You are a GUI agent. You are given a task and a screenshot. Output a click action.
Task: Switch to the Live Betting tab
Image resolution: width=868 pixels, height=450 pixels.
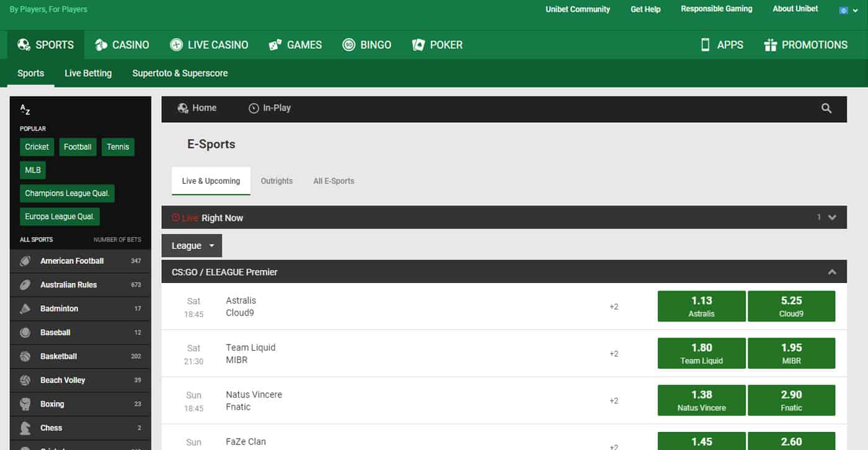(x=88, y=73)
